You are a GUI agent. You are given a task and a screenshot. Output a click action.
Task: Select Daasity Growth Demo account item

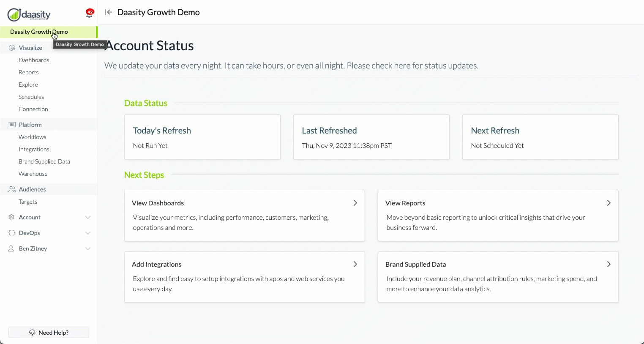point(39,32)
